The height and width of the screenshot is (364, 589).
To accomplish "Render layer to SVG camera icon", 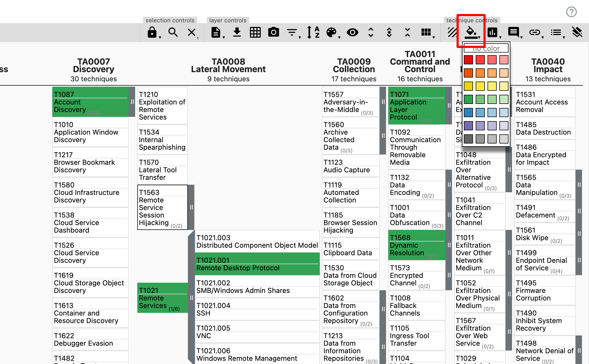I will click(274, 32).
